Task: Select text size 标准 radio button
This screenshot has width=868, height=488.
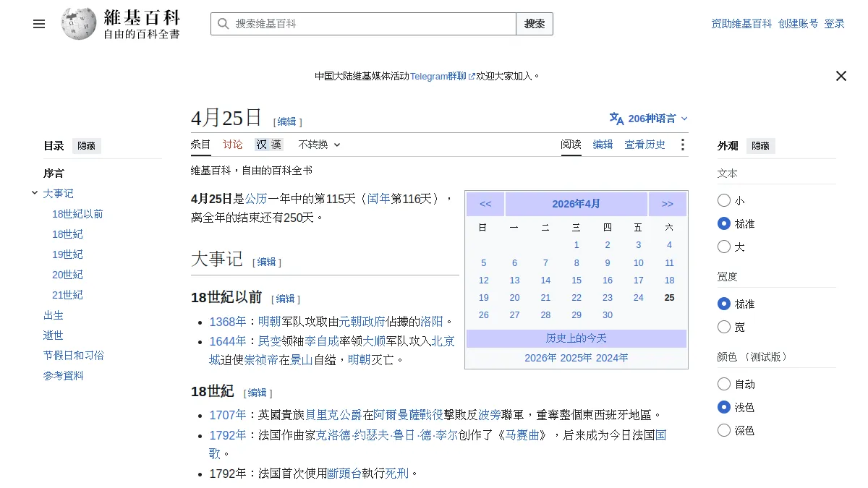Action: (x=724, y=223)
